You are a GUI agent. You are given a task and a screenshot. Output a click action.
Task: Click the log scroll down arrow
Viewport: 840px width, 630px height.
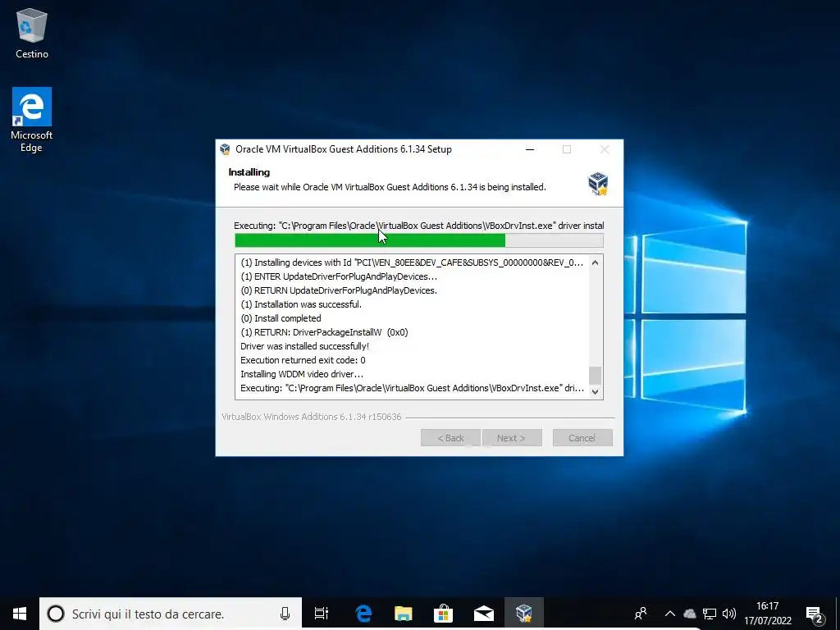click(x=595, y=391)
